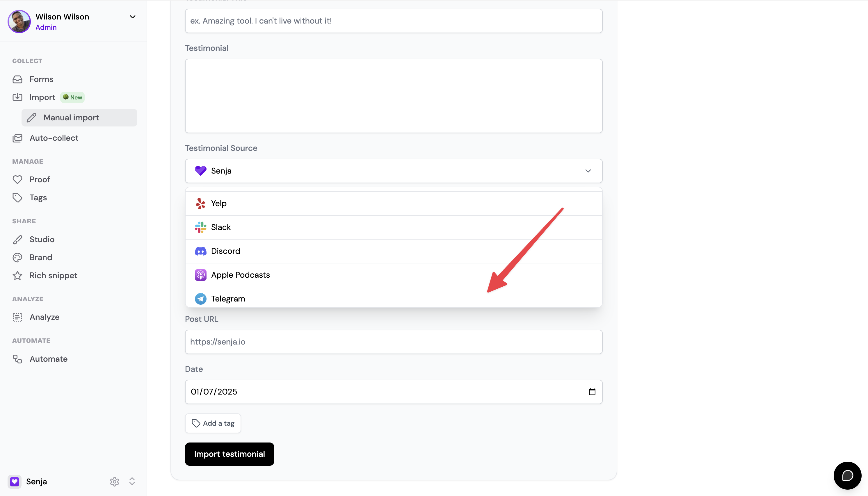
Task: Go to Forms in the sidebar
Action: 41,79
